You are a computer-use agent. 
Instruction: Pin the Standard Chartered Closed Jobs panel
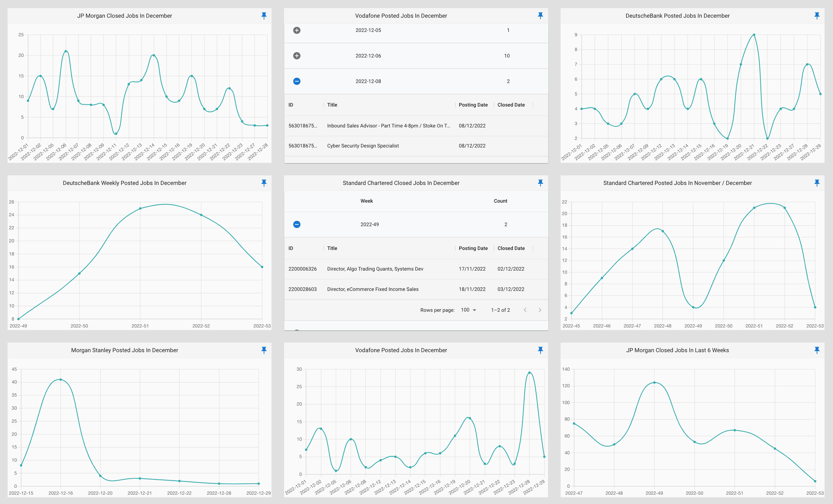click(540, 183)
